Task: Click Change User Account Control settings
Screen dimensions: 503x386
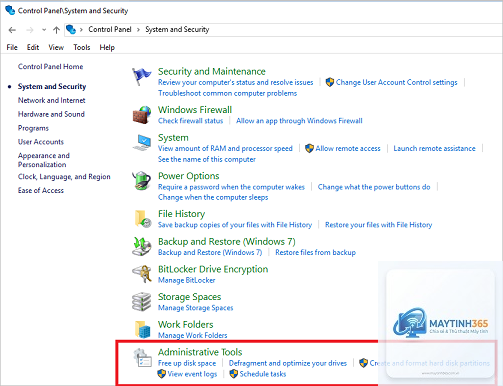Action: click(396, 82)
